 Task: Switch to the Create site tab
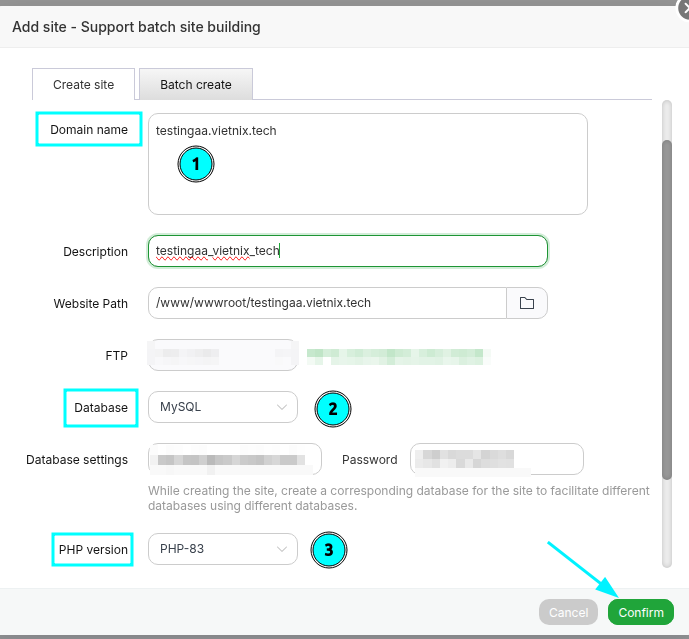tap(84, 85)
